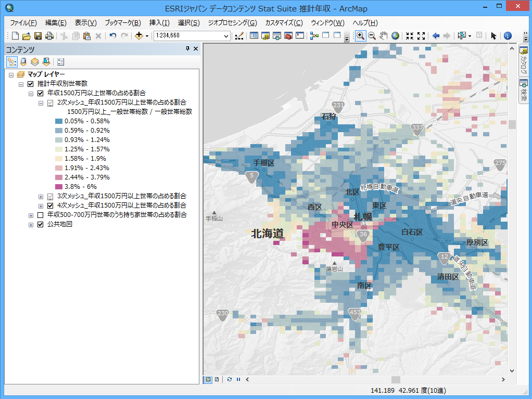Create a new map document
The width and height of the screenshot is (532, 399).
point(15,35)
